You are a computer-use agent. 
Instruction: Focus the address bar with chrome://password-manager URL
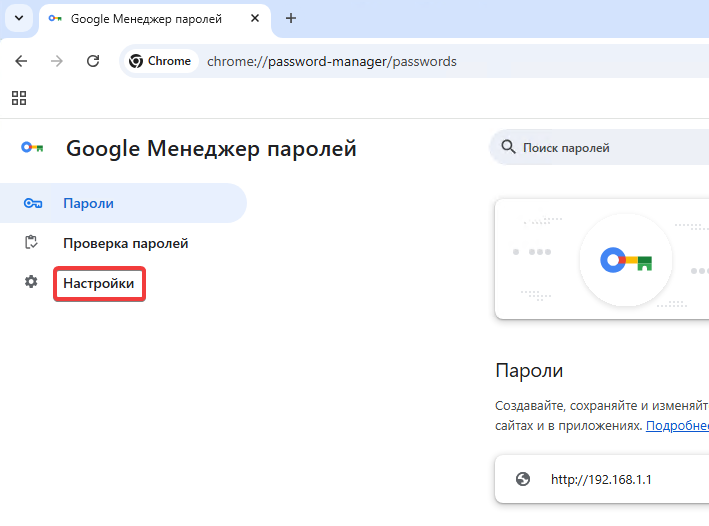(400, 61)
